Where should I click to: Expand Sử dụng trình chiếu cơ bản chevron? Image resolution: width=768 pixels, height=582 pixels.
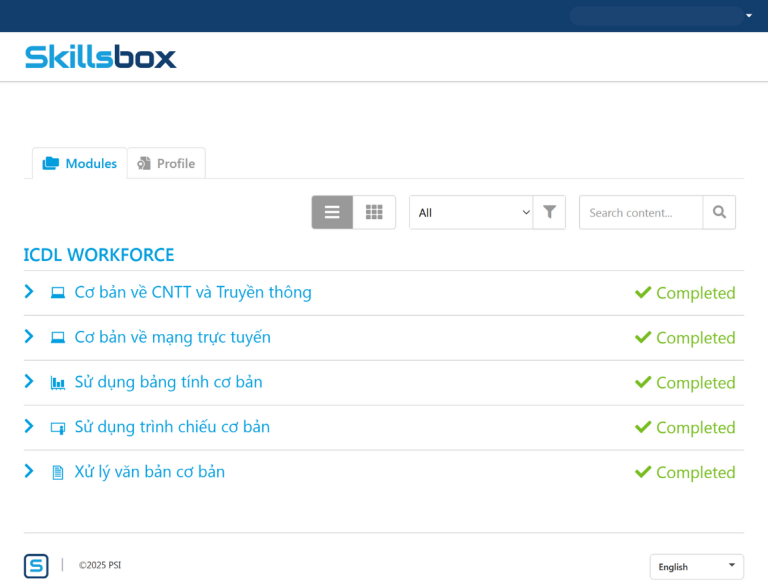pyautogui.click(x=29, y=427)
